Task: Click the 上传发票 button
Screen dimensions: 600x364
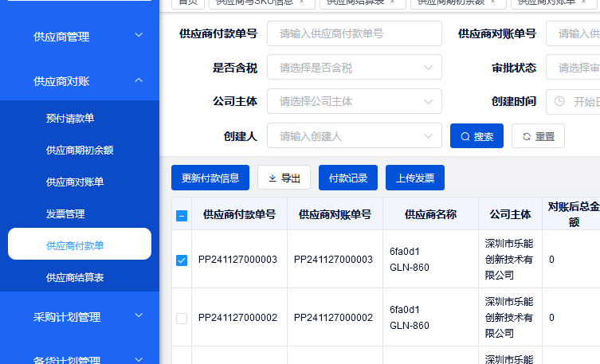Action: 414,178
